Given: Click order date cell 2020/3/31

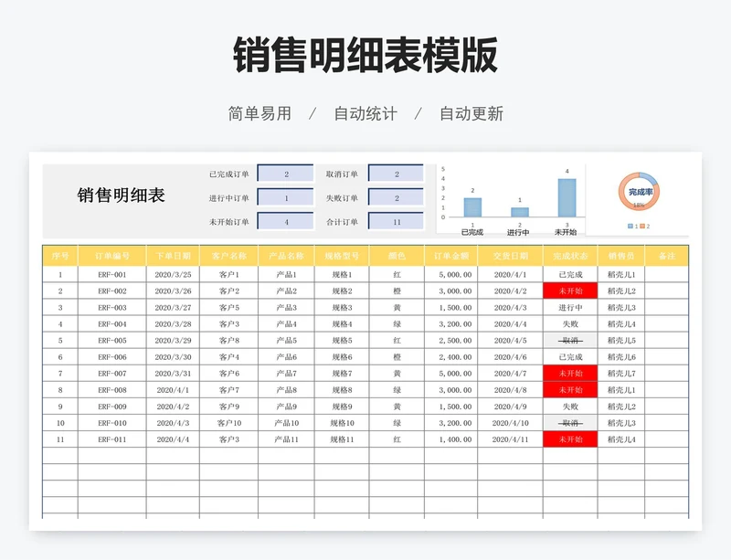Looking at the screenshot, I should coord(173,374).
